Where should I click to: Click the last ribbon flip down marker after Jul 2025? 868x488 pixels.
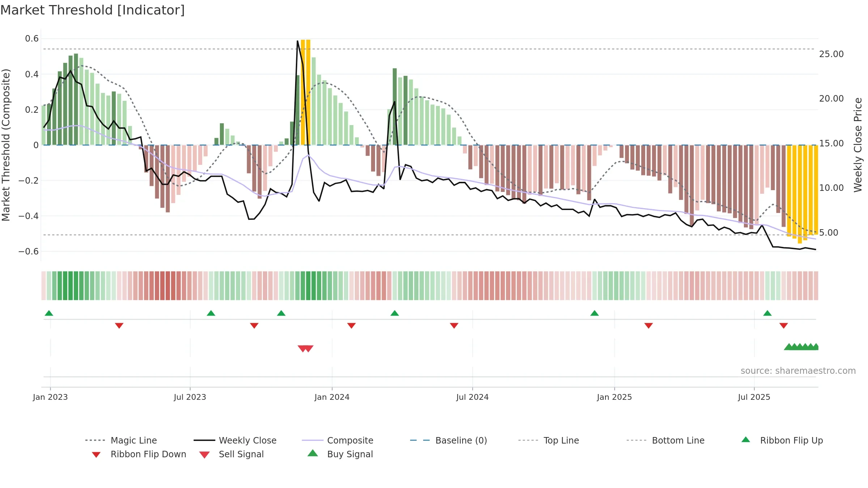[784, 326]
